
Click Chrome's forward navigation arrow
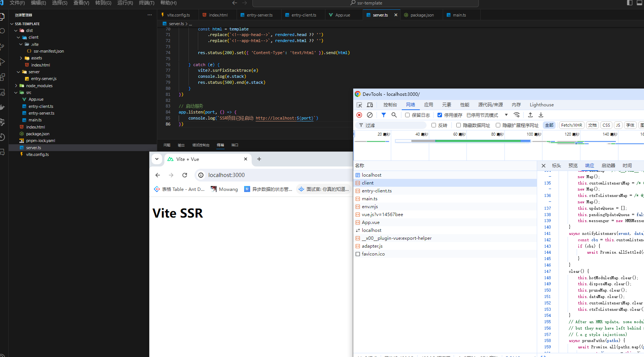click(171, 175)
